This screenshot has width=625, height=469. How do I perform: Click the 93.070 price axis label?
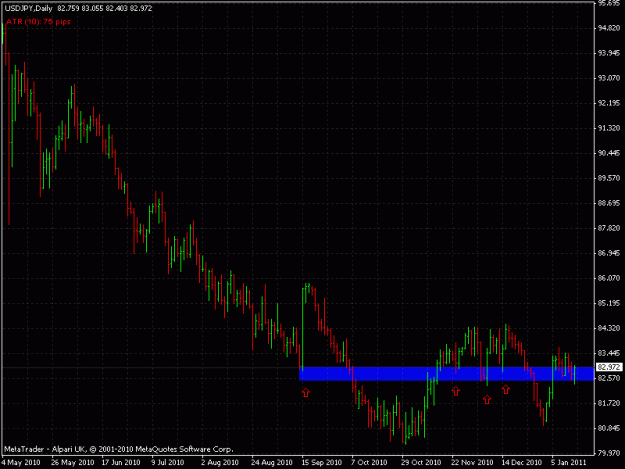(x=609, y=78)
